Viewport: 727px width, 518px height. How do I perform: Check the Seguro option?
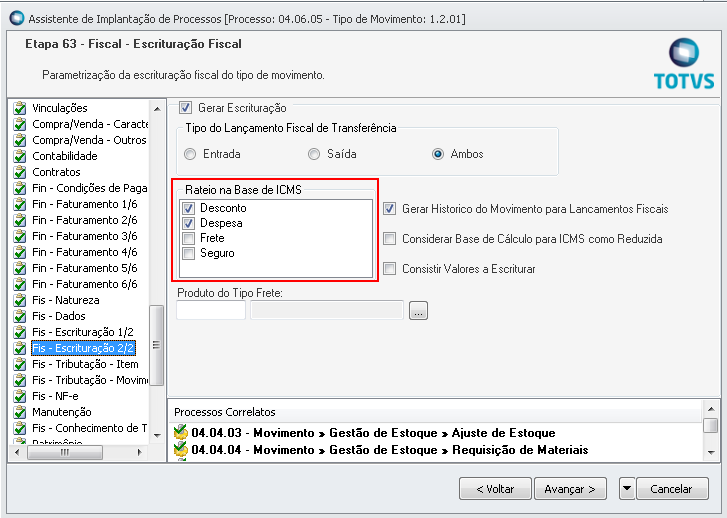[x=188, y=253]
